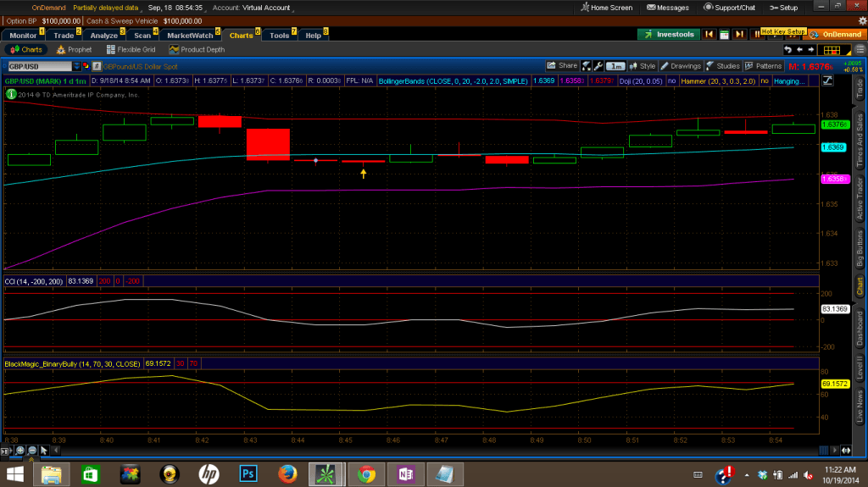Select the Prophet sub-tab
Screen dimensions: 868x487
tap(75, 49)
